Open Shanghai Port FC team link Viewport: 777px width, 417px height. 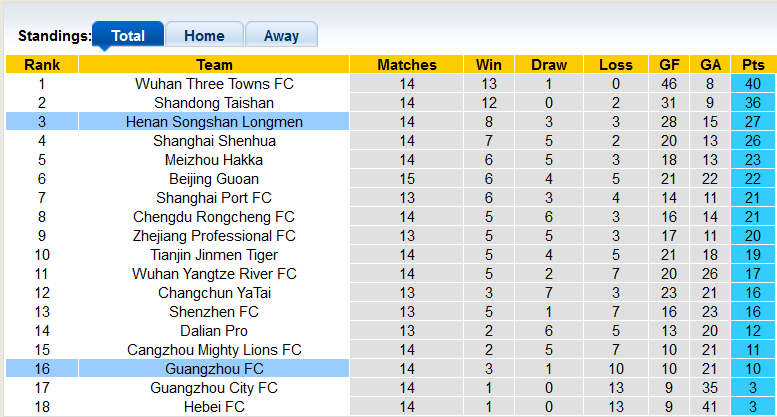click(214, 198)
